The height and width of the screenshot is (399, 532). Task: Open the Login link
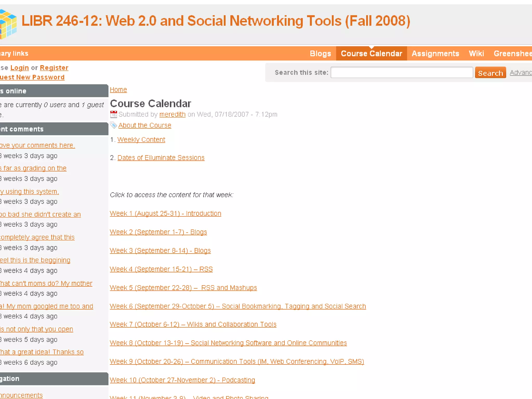(x=19, y=68)
